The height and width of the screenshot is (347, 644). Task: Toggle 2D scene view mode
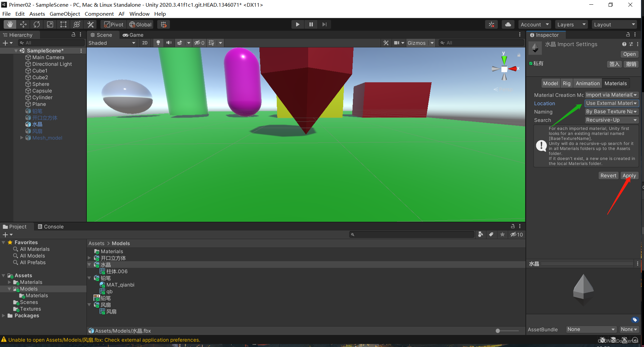pyautogui.click(x=145, y=43)
